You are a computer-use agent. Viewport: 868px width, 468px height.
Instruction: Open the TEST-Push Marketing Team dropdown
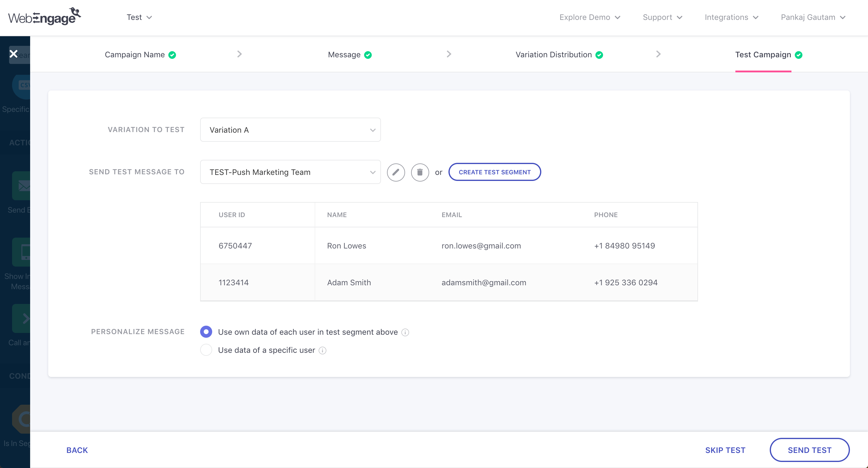coord(290,172)
